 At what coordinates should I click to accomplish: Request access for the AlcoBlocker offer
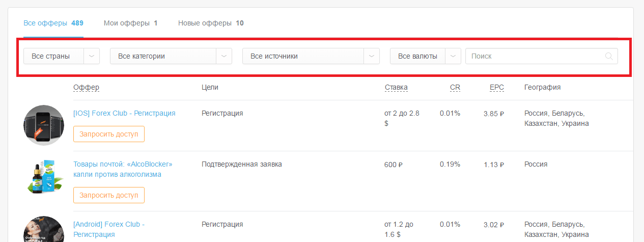click(x=109, y=195)
